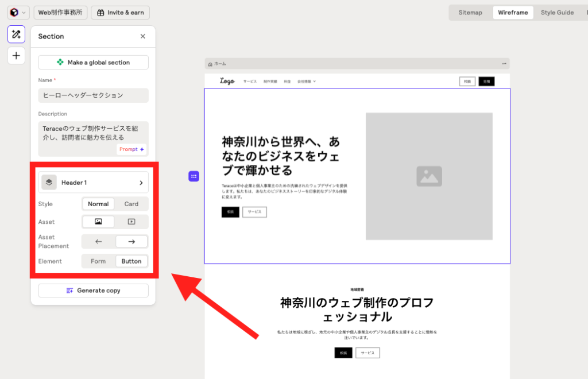
Task: Switch Style to Normal
Action: [x=98, y=204]
